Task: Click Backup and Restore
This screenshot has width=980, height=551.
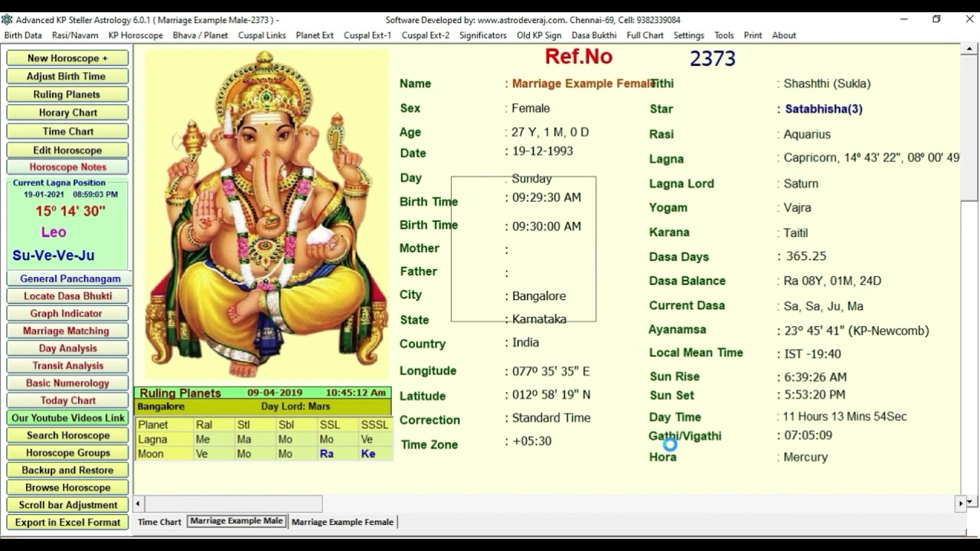Action: [x=67, y=471]
